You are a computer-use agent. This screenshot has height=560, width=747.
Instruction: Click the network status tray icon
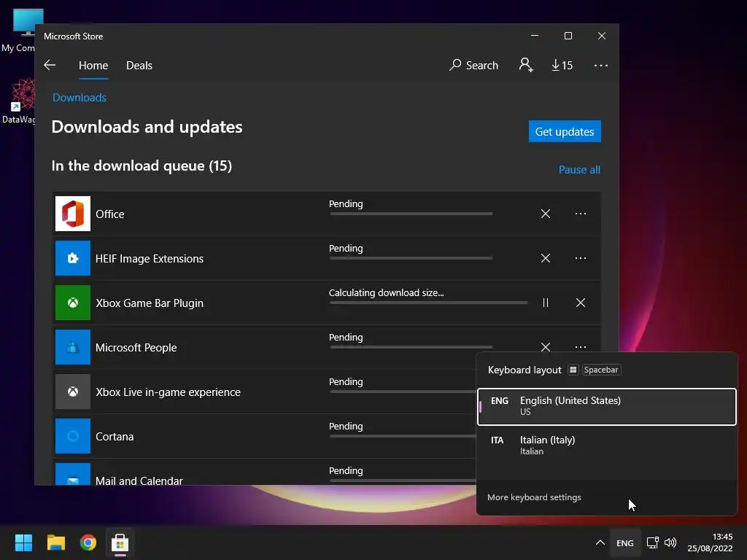point(653,542)
